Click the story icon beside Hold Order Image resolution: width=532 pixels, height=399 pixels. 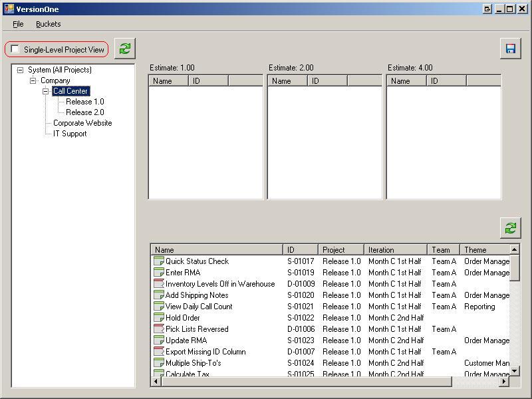(159, 317)
